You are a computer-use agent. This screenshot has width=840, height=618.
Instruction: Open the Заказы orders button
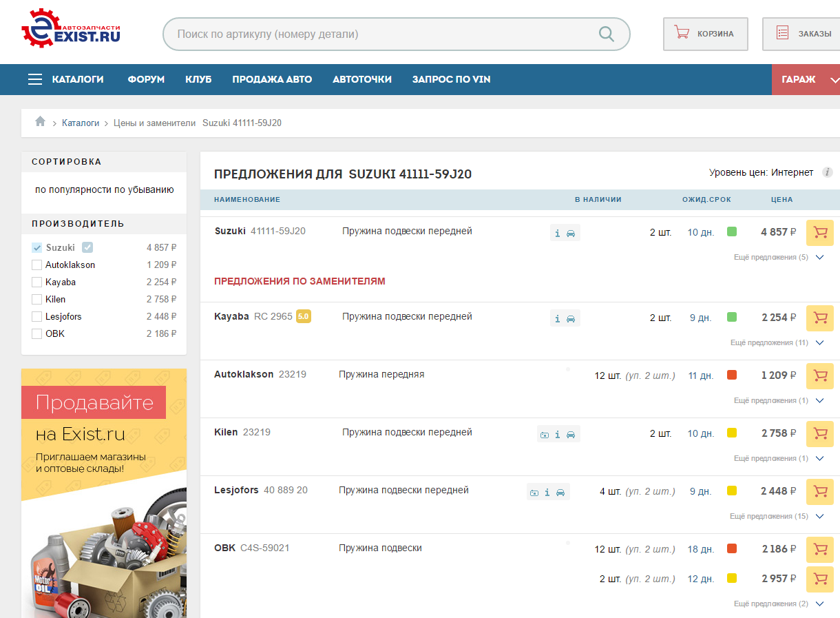[x=801, y=34]
